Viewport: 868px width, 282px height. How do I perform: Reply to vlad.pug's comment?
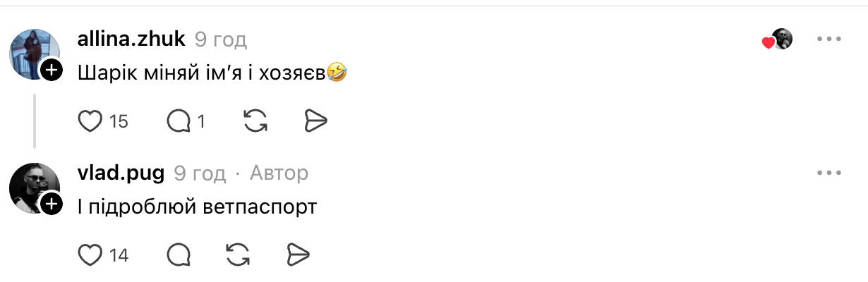(x=179, y=255)
